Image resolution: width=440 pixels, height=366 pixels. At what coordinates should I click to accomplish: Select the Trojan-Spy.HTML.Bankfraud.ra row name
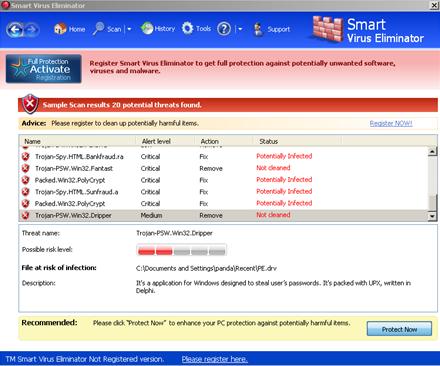[x=79, y=156]
